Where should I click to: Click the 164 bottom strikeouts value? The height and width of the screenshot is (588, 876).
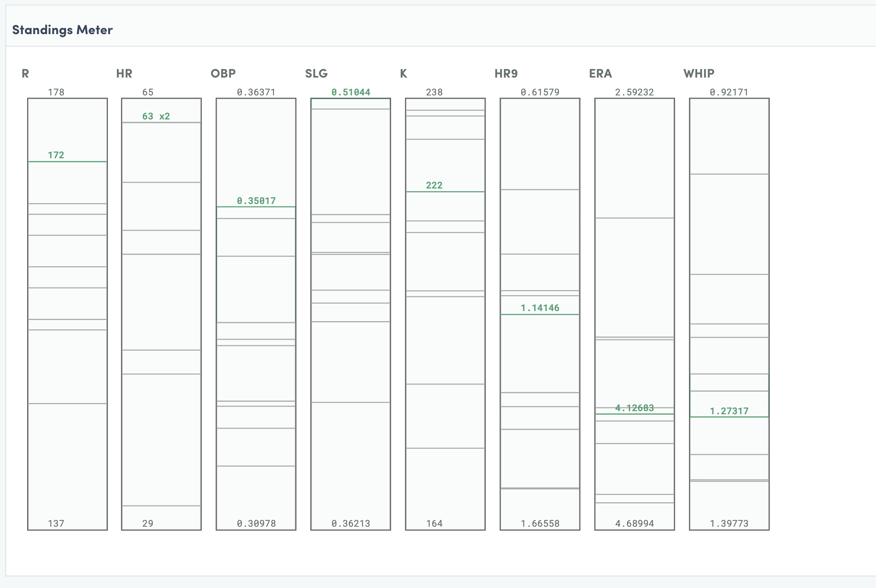[x=434, y=524]
